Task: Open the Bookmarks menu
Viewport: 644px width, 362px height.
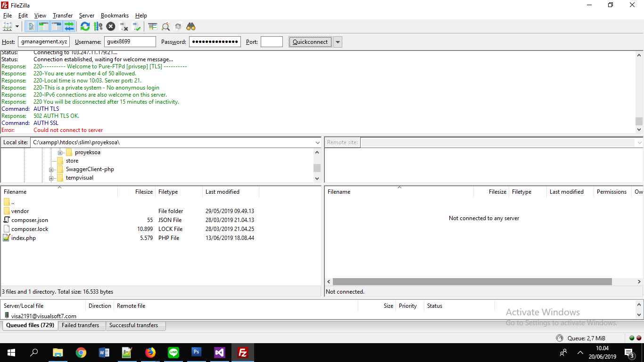Action: click(x=115, y=16)
